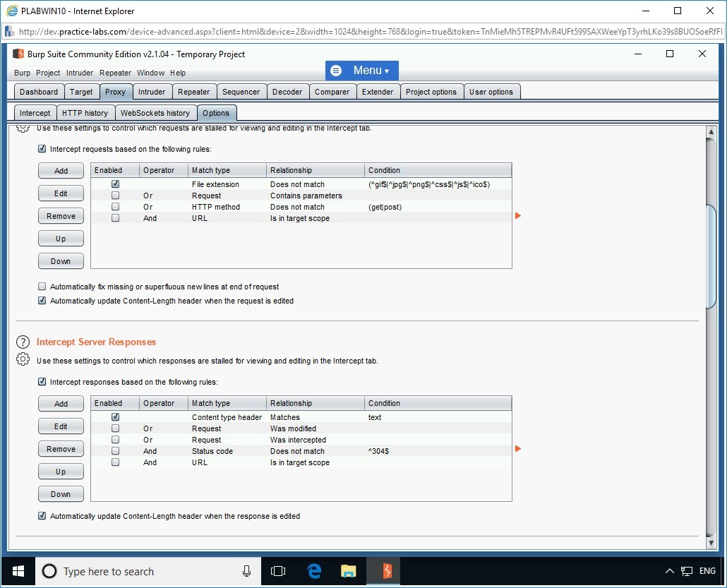Enable intercepting requests with parameters

point(114,195)
